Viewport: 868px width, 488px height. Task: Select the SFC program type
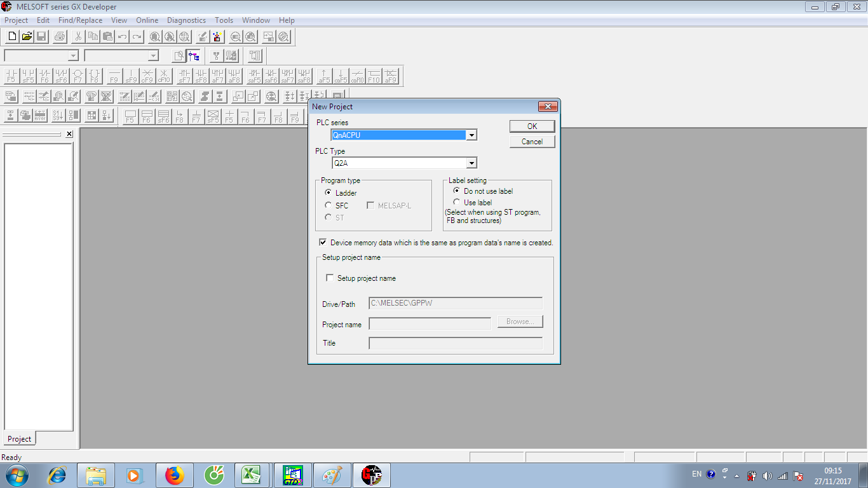pos(336,205)
